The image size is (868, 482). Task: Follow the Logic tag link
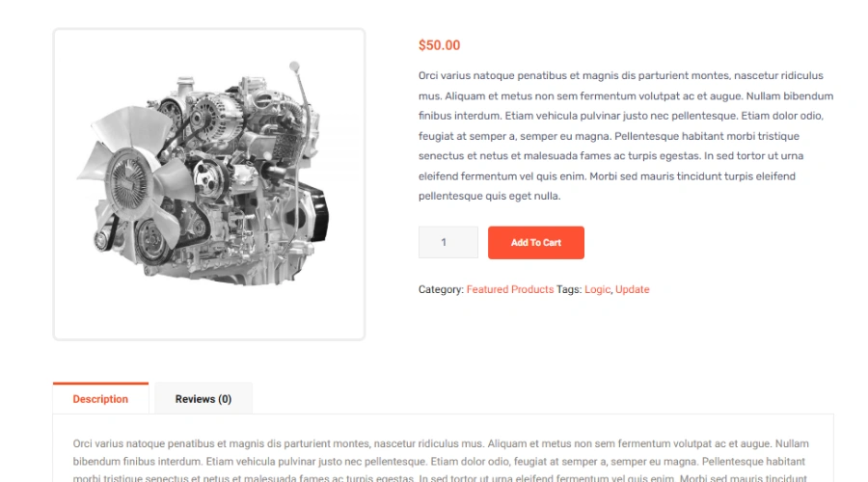click(x=597, y=289)
